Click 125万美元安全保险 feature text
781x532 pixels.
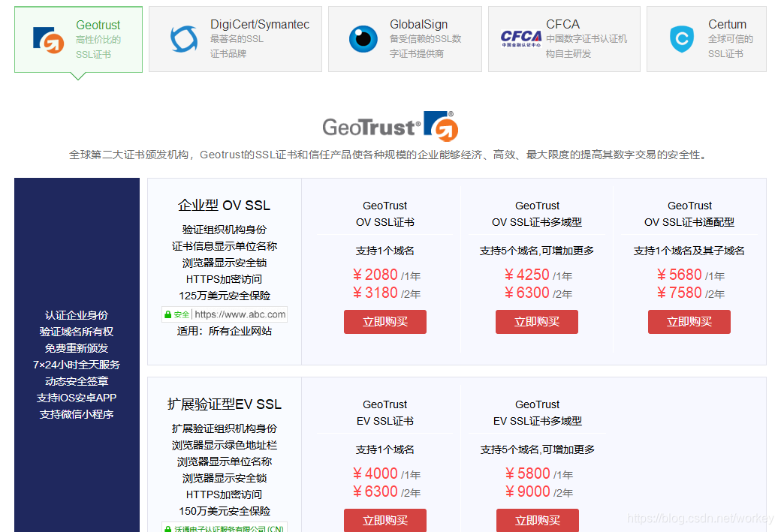[225, 296]
